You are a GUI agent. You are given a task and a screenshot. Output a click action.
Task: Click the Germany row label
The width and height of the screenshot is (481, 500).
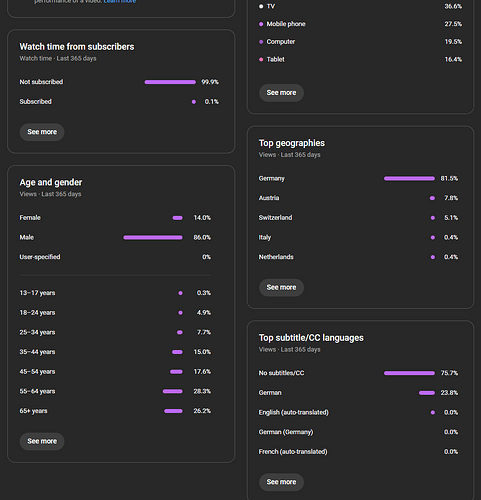tap(272, 178)
